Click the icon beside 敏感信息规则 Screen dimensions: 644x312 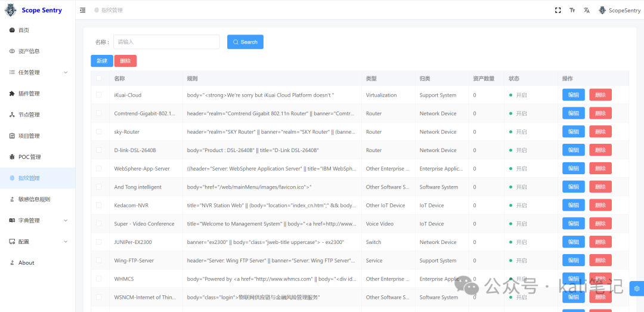click(x=12, y=199)
